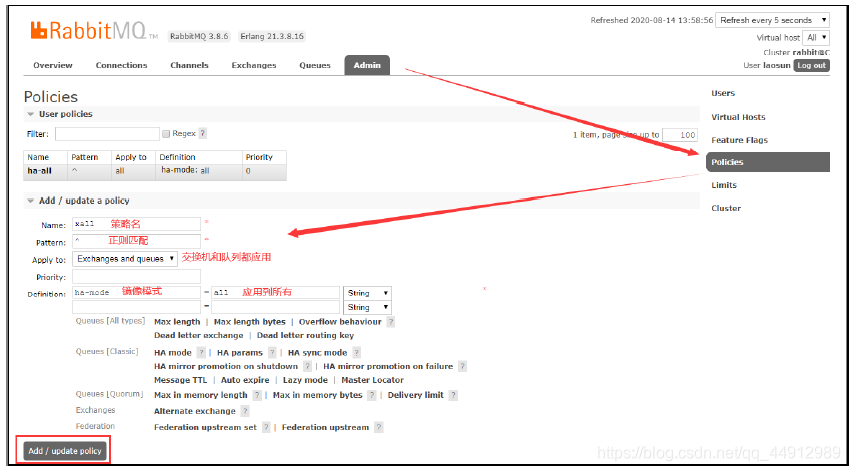Show help for Max in memory bytes
Viewport: 850px width, 471px height.
coord(372,395)
